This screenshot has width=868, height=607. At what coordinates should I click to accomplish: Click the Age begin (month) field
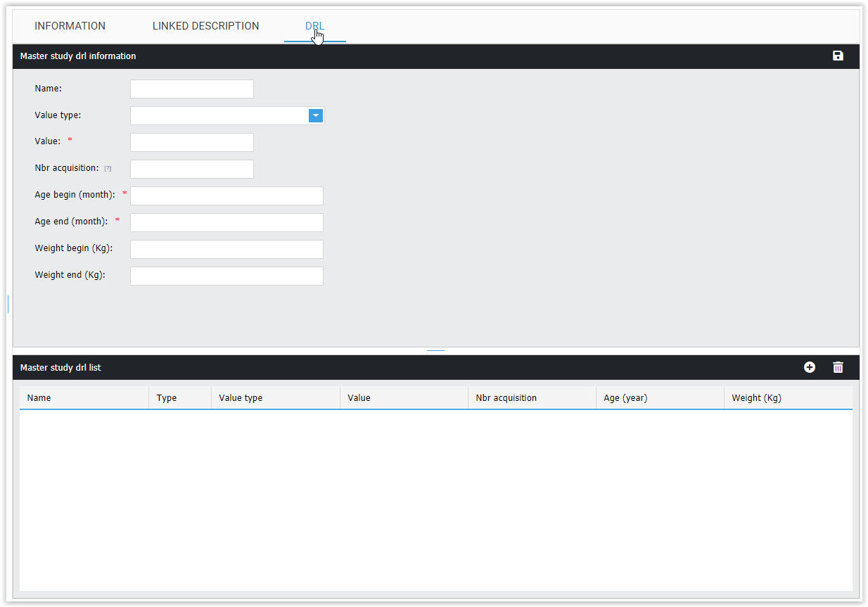(x=226, y=196)
